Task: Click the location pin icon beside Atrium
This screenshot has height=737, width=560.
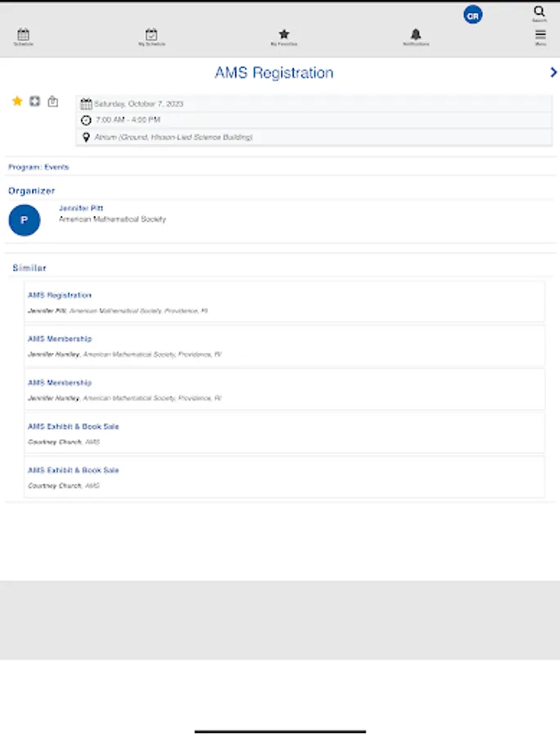Action: click(86, 138)
